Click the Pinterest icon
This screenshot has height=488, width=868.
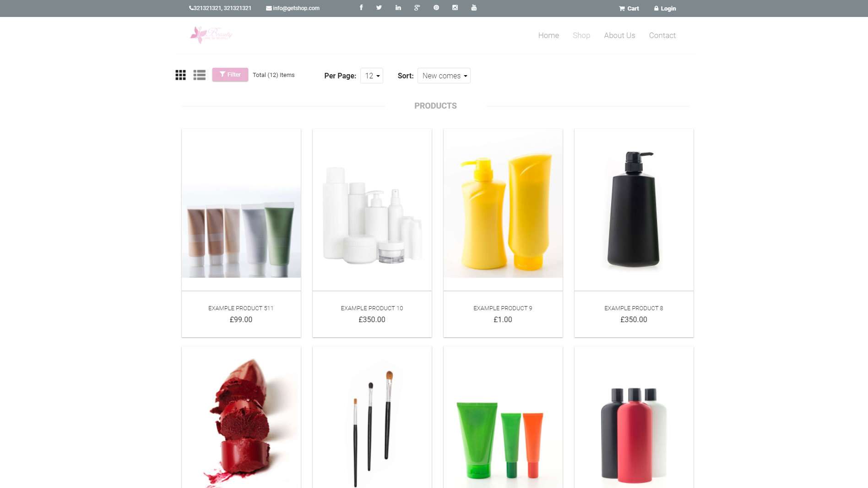click(x=436, y=8)
